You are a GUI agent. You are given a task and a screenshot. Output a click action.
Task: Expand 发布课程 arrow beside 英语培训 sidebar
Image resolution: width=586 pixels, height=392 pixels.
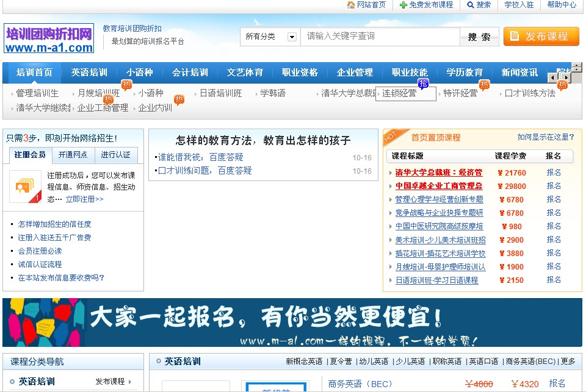pos(129,382)
